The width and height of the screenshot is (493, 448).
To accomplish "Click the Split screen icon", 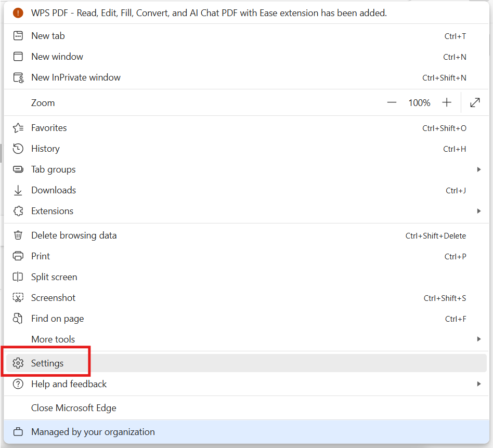I will click(18, 277).
